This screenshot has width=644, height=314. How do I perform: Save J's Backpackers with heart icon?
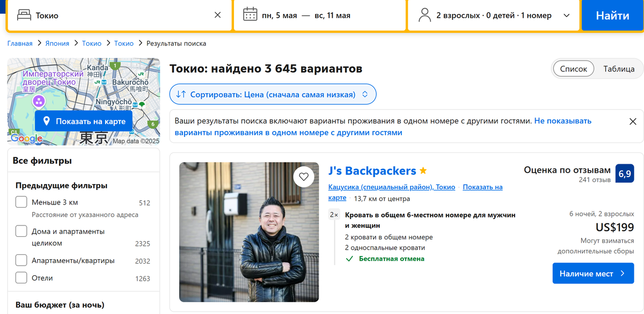coord(304,177)
